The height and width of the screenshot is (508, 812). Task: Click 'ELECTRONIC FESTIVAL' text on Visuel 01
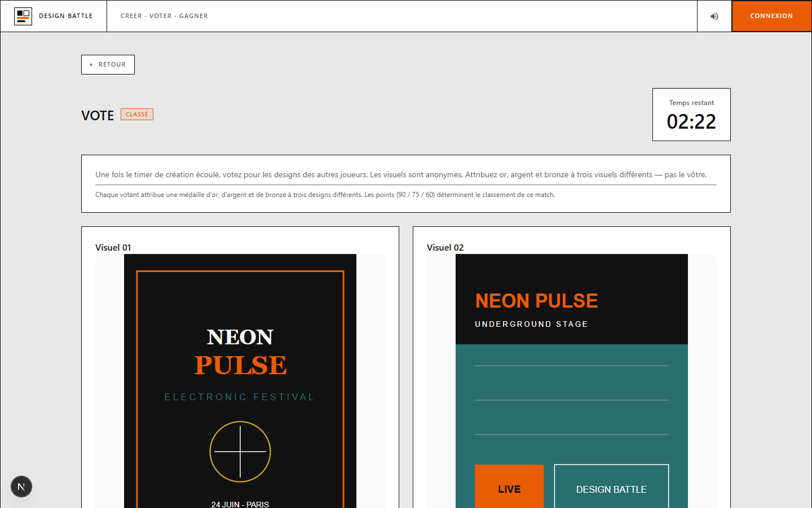click(x=240, y=397)
